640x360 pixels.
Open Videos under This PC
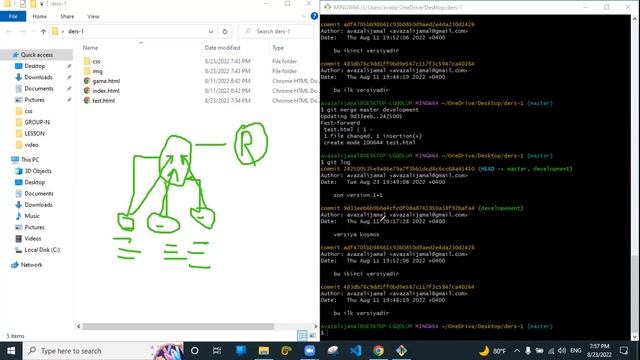click(33, 238)
